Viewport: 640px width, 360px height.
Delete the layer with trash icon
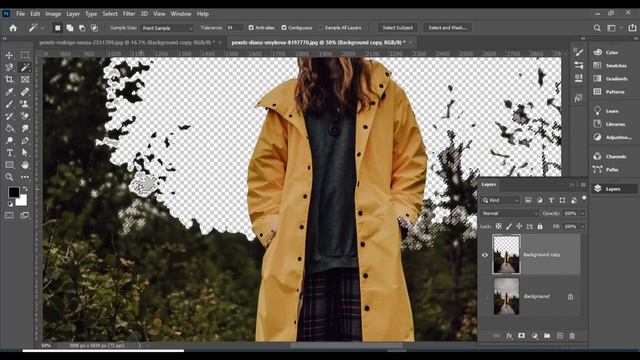572,336
